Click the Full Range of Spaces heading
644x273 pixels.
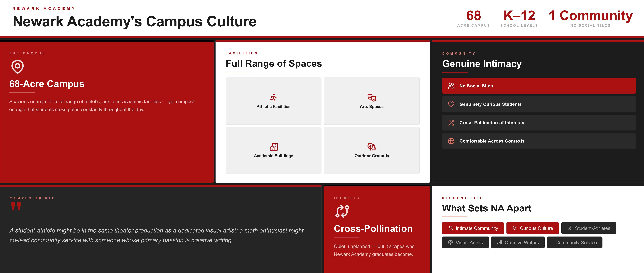click(274, 63)
